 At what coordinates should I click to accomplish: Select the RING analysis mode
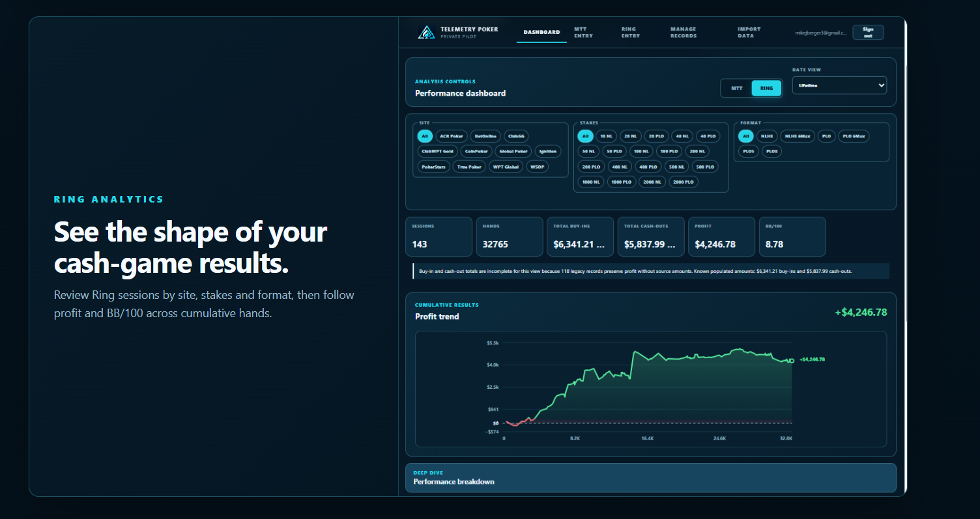coord(766,88)
